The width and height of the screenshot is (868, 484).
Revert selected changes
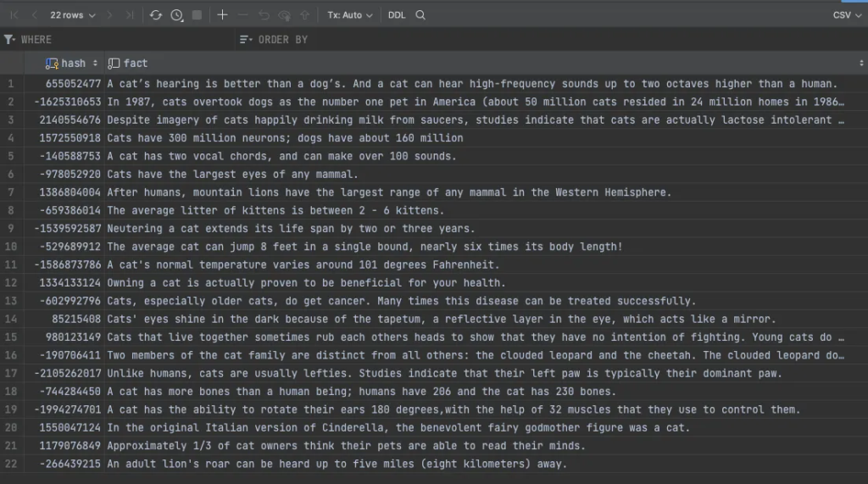point(264,15)
